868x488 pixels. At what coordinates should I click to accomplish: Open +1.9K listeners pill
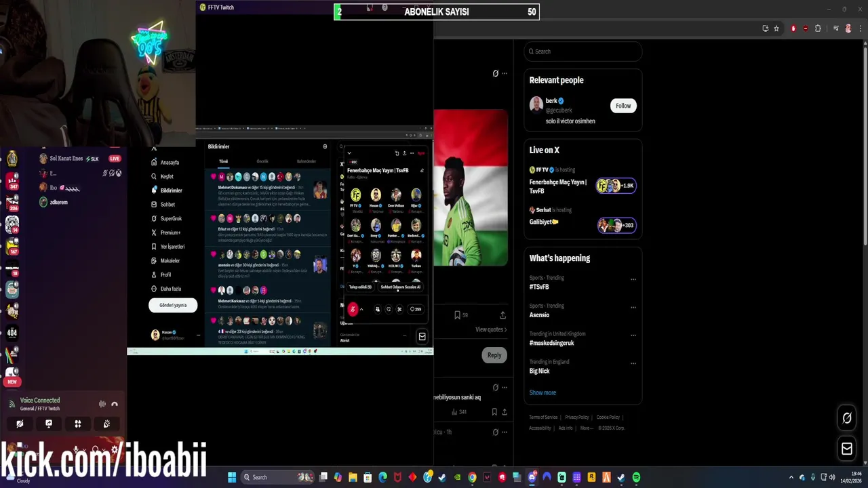pyautogui.click(x=616, y=186)
